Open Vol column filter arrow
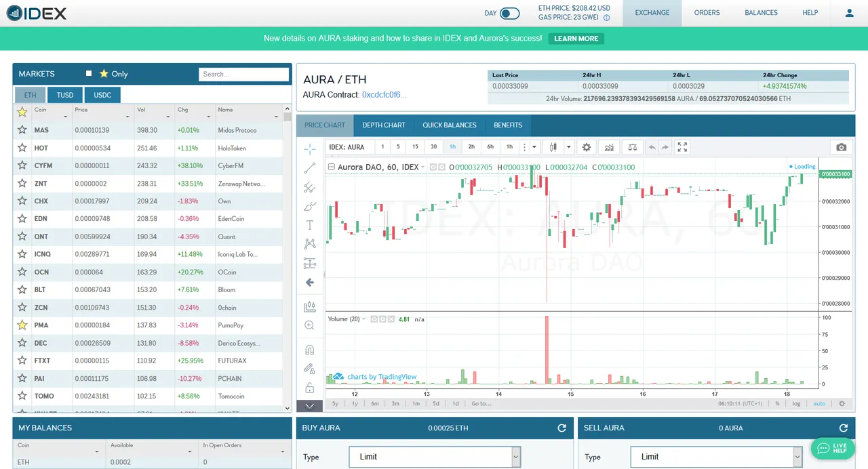The height and width of the screenshot is (469, 868). [x=167, y=117]
